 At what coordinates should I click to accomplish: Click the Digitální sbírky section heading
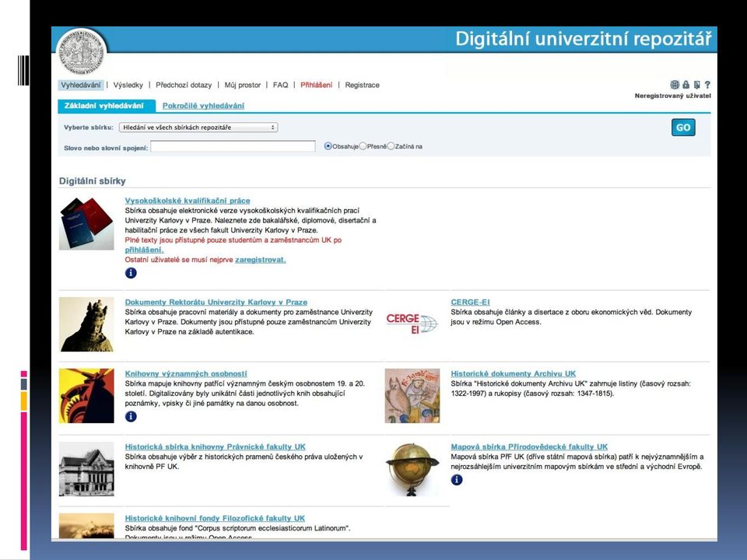(93, 181)
